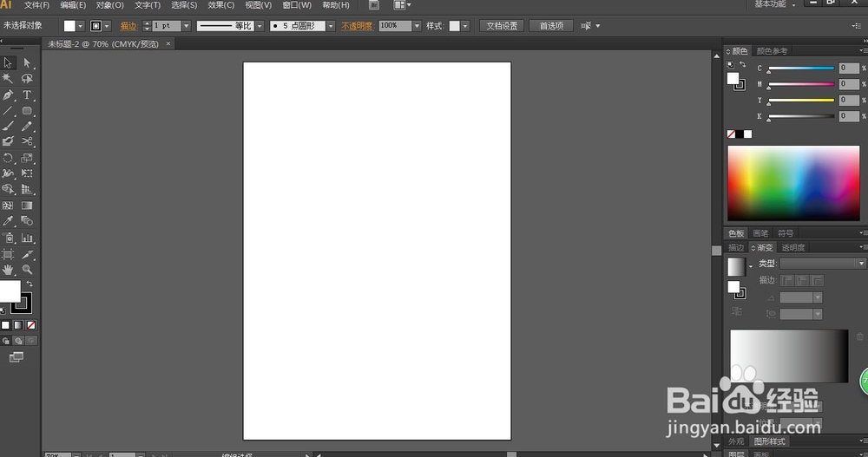868x457 pixels.
Task: Click the None swatch in Color panel
Action: [731, 134]
